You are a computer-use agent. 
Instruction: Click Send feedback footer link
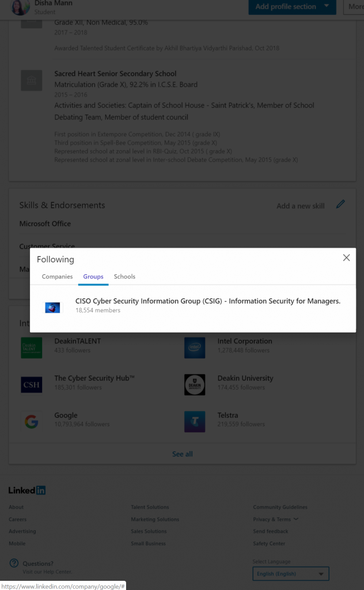pyautogui.click(x=270, y=531)
